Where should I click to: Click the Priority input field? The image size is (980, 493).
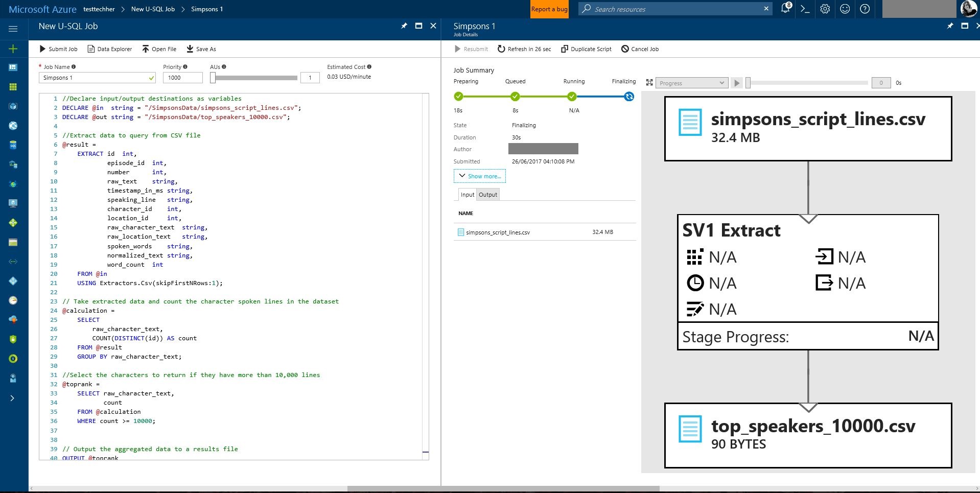point(182,78)
